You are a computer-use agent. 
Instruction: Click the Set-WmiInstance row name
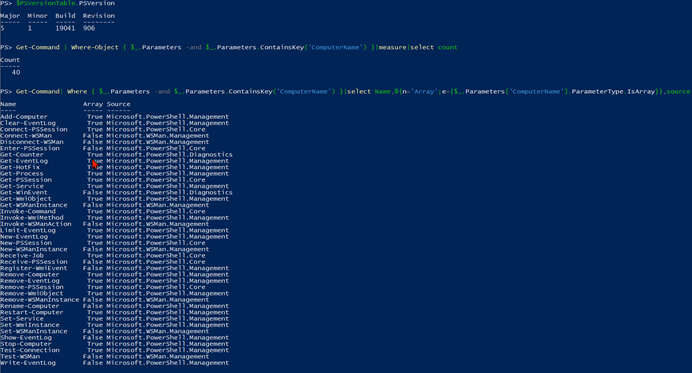click(x=30, y=325)
